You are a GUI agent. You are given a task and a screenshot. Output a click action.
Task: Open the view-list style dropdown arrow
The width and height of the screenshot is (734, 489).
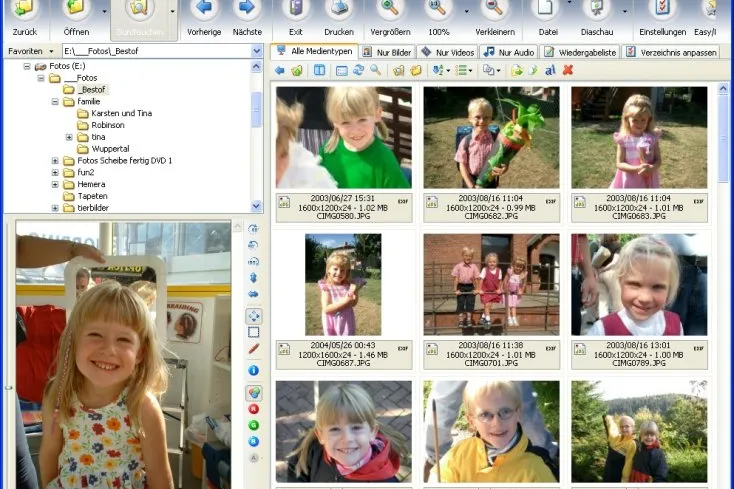[x=470, y=71]
